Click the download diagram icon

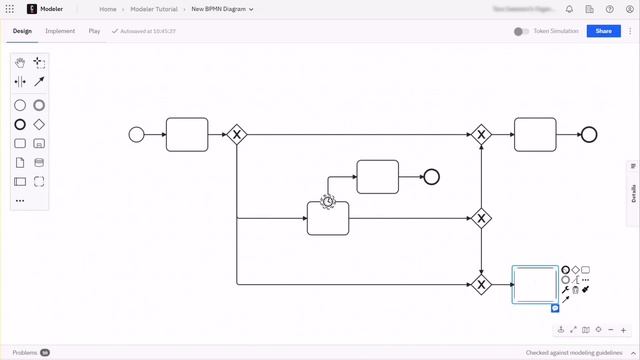561,330
